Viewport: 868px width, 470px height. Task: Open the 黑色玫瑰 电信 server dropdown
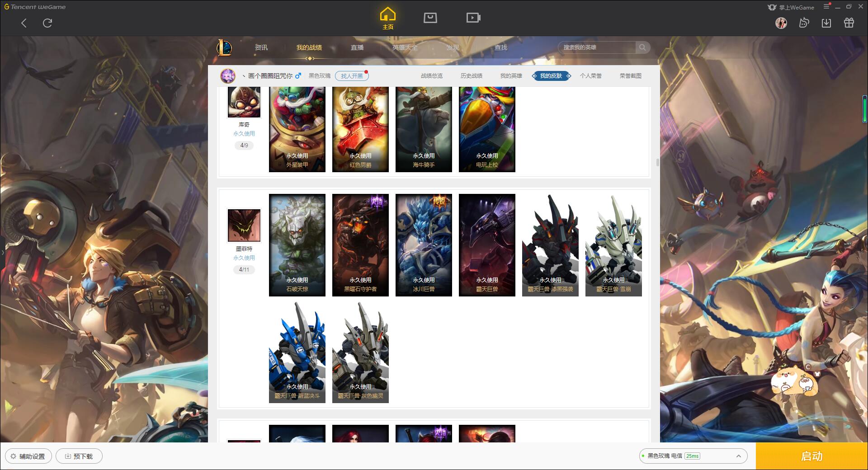(693, 456)
